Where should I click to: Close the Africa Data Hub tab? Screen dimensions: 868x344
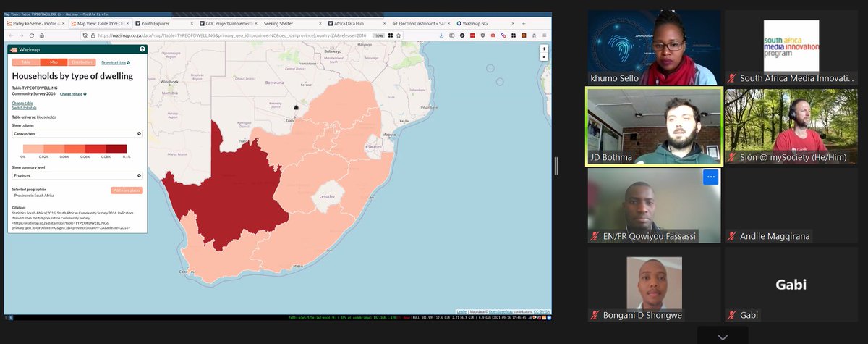(x=383, y=23)
